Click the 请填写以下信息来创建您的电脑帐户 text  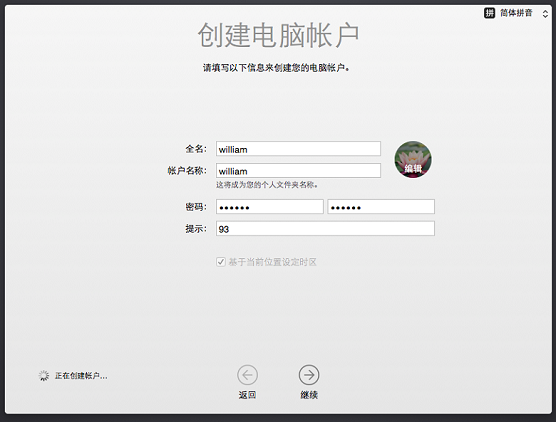click(x=276, y=68)
